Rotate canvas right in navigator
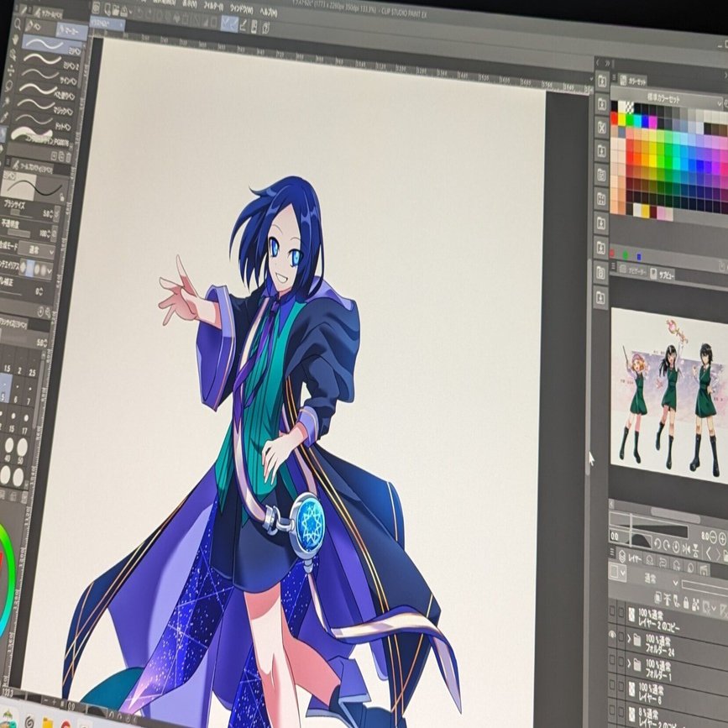The height and width of the screenshot is (728, 728). (x=666, y=546)
